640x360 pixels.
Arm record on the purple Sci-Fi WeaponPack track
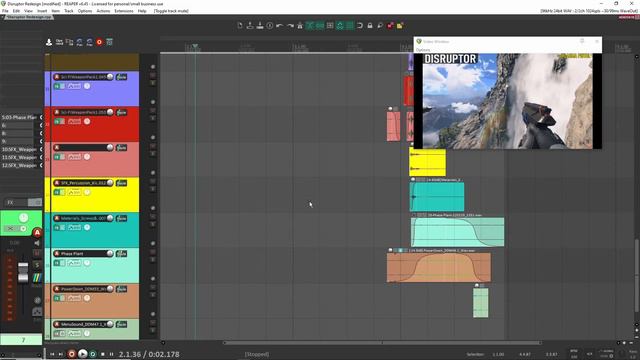pos(57,77)
